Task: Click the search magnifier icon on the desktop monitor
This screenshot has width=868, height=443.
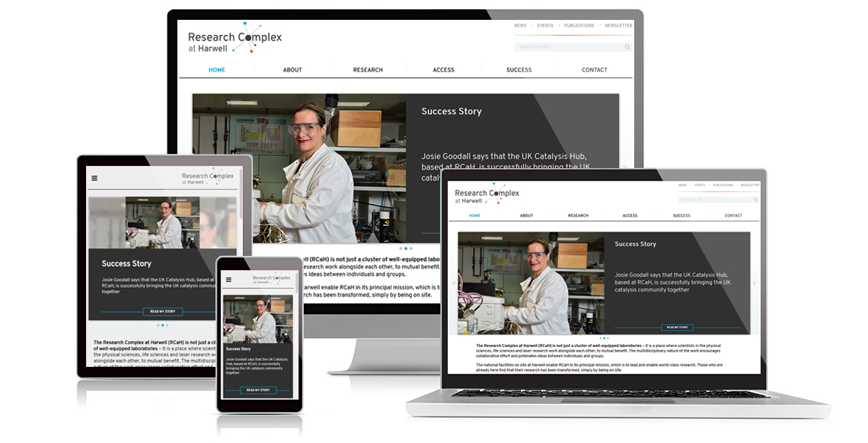Action: [x=627, y=47]
